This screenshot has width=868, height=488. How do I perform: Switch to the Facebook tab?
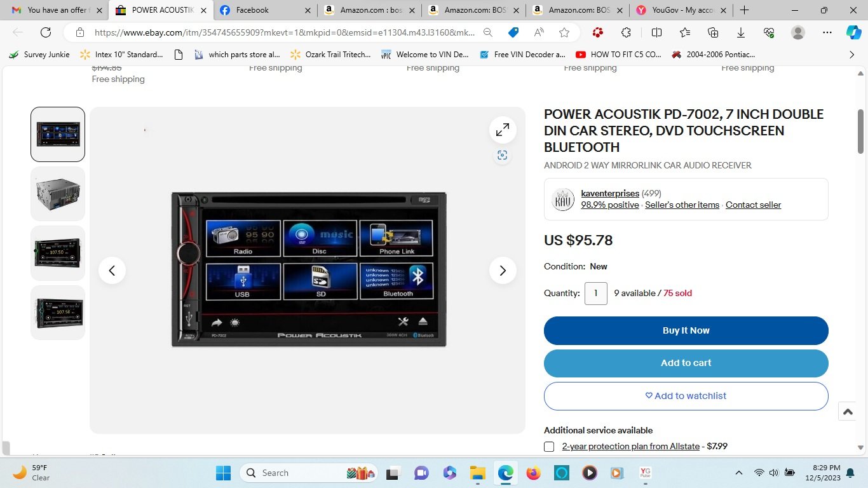tap(265, 10)
